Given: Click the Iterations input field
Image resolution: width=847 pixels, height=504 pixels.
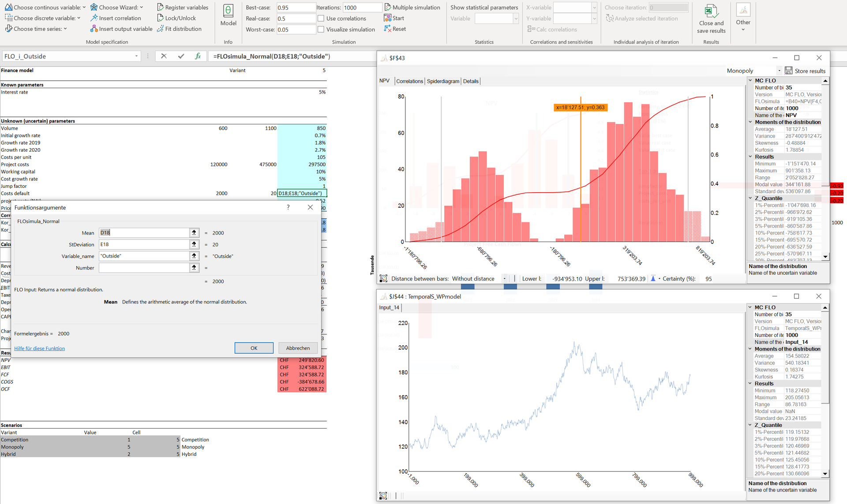Looking at the screenshot, I should pos(362,7).
